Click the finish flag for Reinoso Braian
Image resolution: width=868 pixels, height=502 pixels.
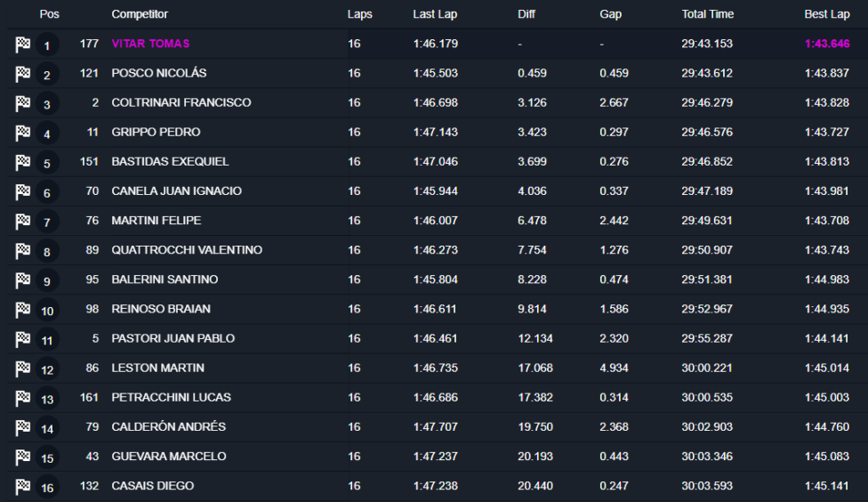[x=22, y=309]
